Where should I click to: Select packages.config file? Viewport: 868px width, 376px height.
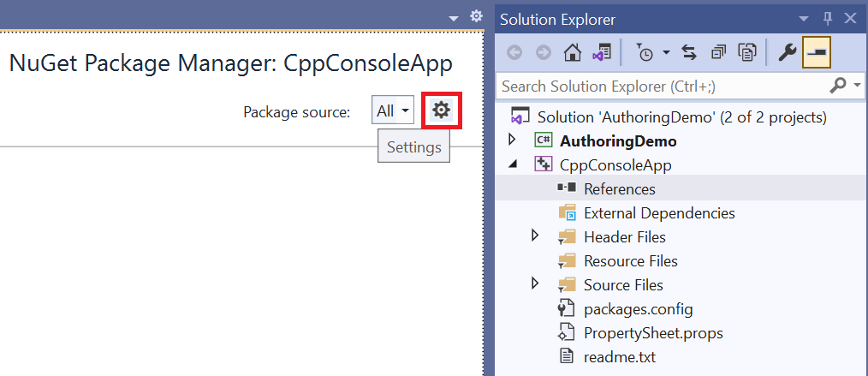[639, 308]
